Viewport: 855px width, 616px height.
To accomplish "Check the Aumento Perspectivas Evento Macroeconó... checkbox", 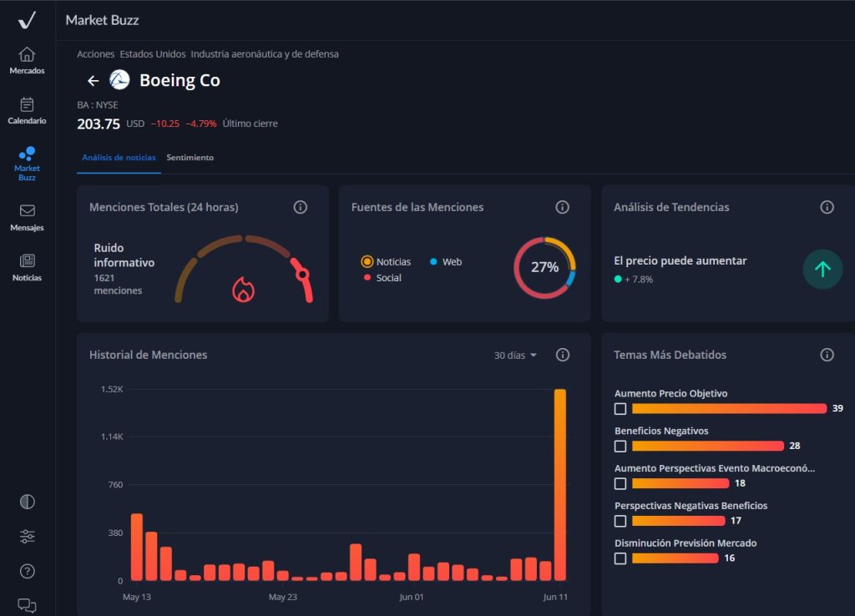I will click(x=620, y=483).
